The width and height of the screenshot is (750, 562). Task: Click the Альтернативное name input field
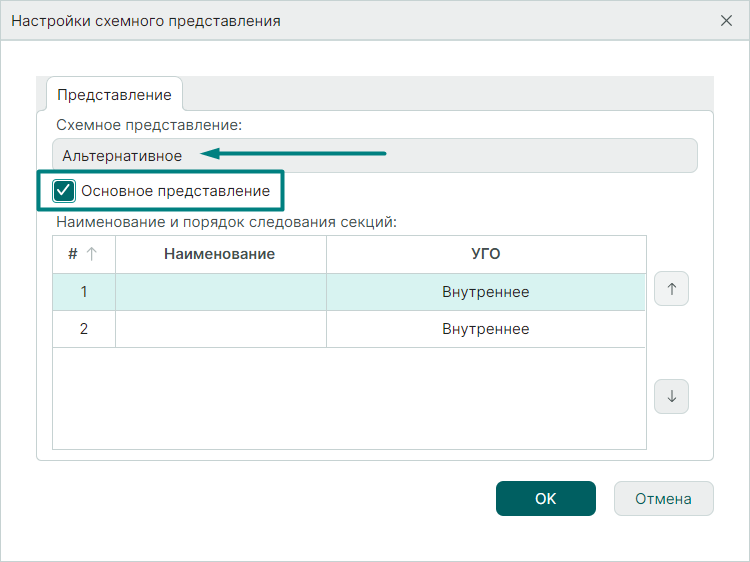pos(375,156)
